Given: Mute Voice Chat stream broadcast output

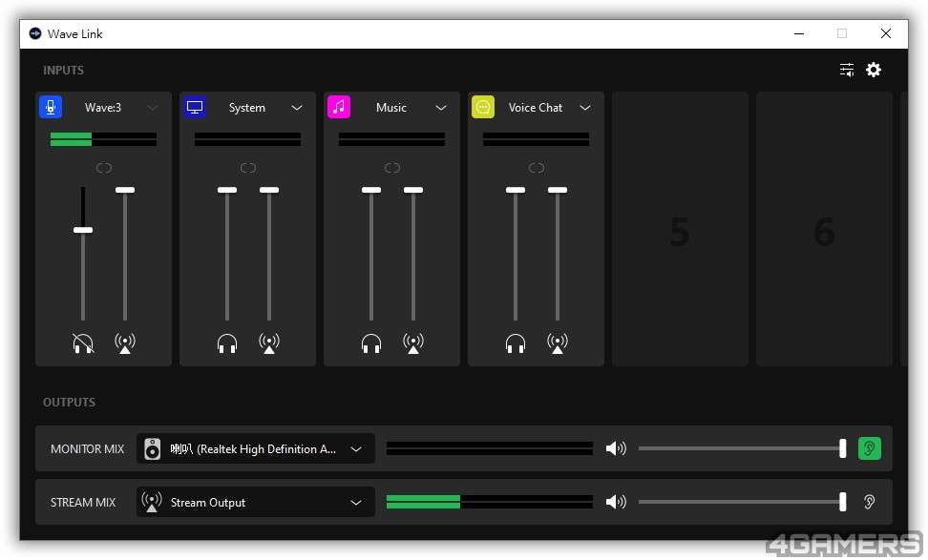Looking at the screenshot, I should (x=558, y=343).
